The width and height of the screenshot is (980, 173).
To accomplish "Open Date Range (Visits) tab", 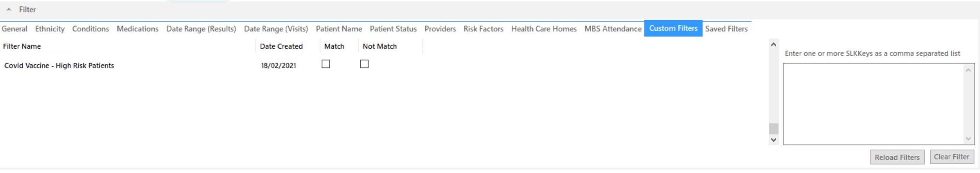I will point(276,29).
